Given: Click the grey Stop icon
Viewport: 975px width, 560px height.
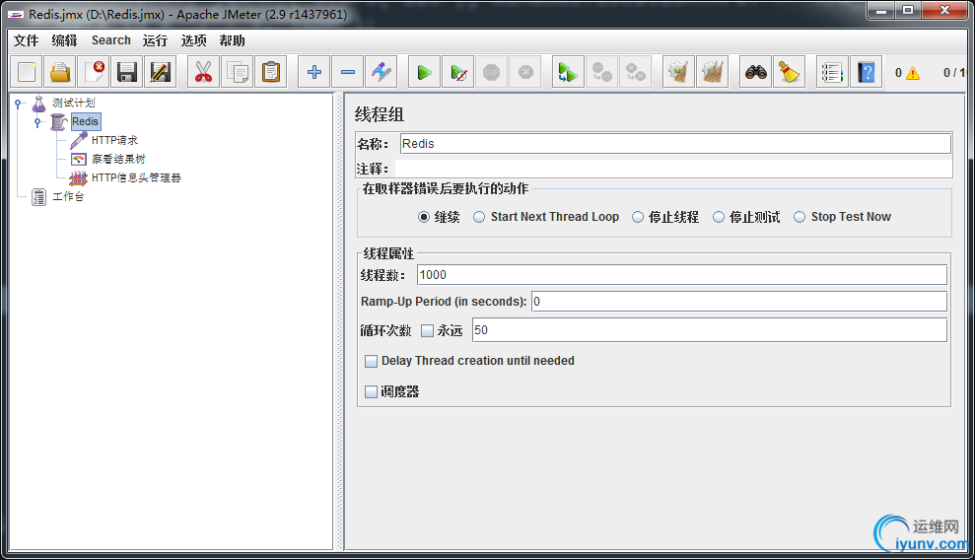Looking at the screenshot, I should [x=492, y=72].
